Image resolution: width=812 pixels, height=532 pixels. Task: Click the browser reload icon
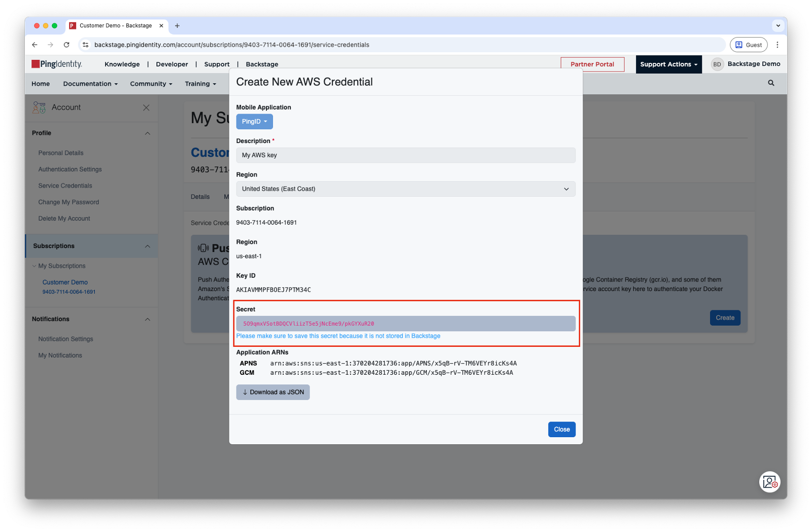66,45
